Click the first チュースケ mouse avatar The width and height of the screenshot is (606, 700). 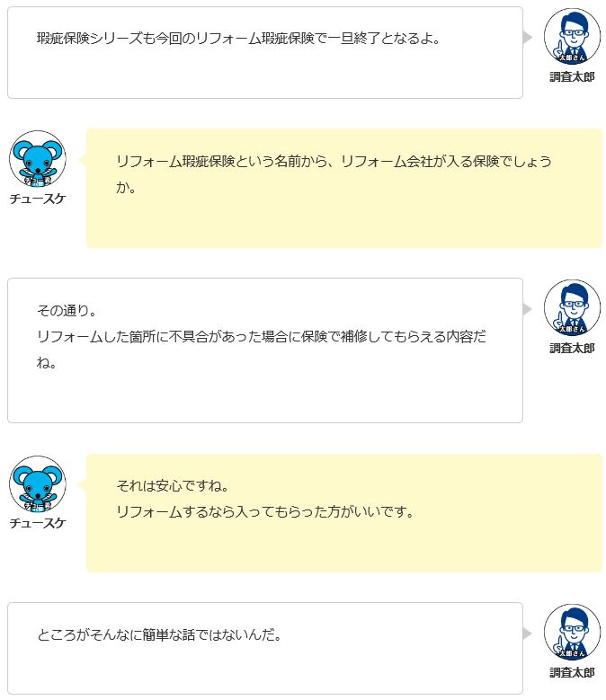[x=38, y=159]
